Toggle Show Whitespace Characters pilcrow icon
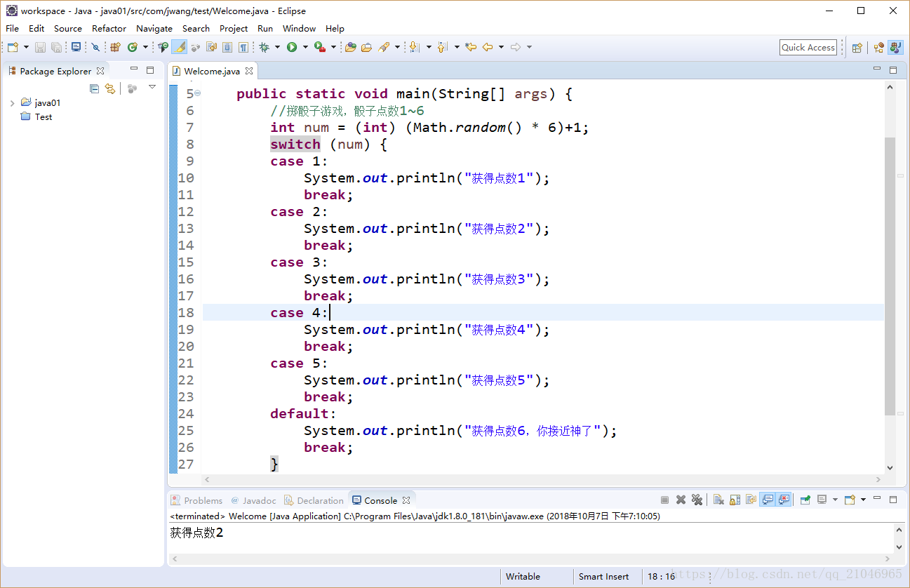 [x=243, y=47]
